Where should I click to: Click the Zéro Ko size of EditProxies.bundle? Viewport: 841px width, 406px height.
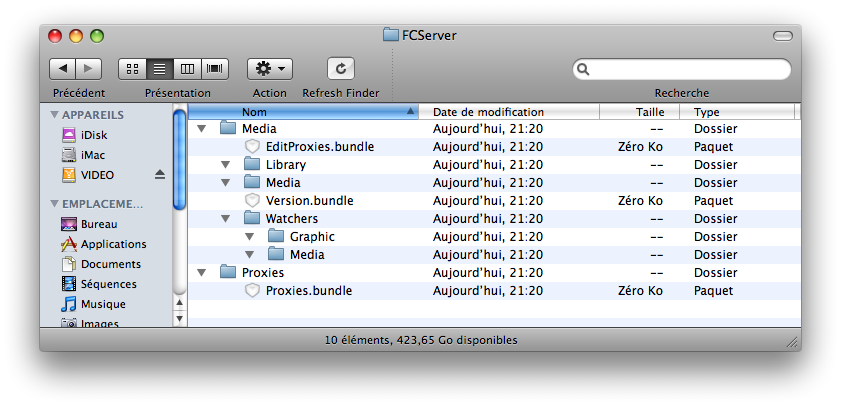(x=640, y=146)
